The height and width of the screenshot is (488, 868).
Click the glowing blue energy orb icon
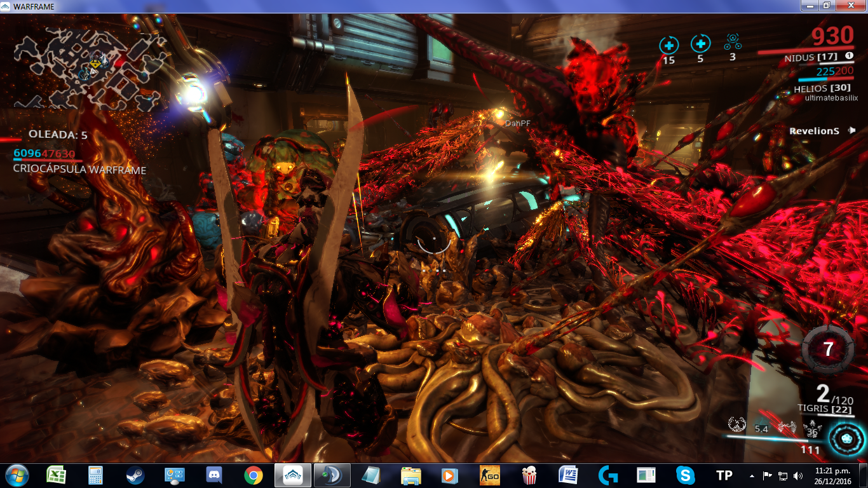point(845,438)
